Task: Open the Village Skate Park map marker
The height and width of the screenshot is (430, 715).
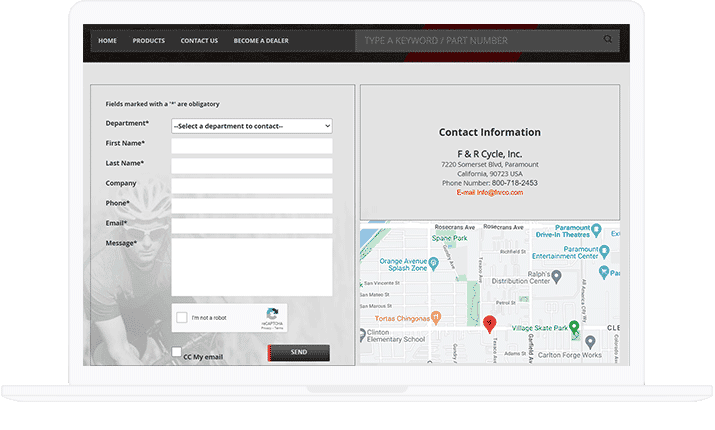Action: click(574, 327)
